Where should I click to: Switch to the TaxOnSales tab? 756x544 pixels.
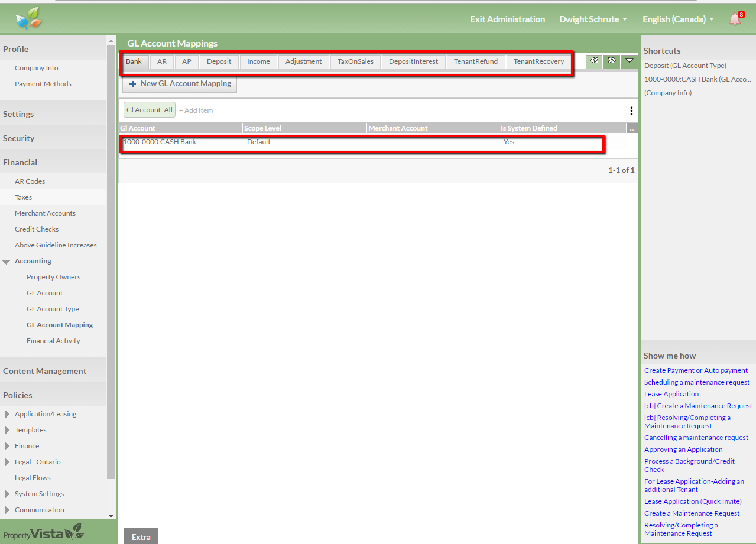pos(355,61)
